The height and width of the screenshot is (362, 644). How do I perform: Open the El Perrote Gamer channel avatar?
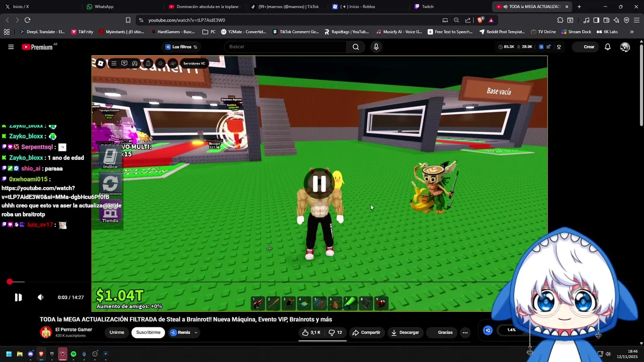[46, 332]
